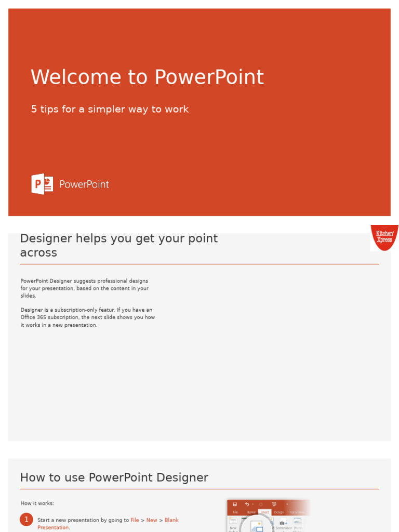
Task: Click the PowerPoint logo on the title slide
Action: [42, 184]
